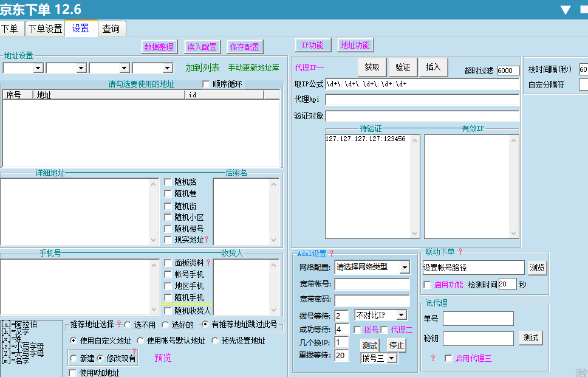Expand the 不对比IP dropdown
Screen dimensions: 588x377
400,315
